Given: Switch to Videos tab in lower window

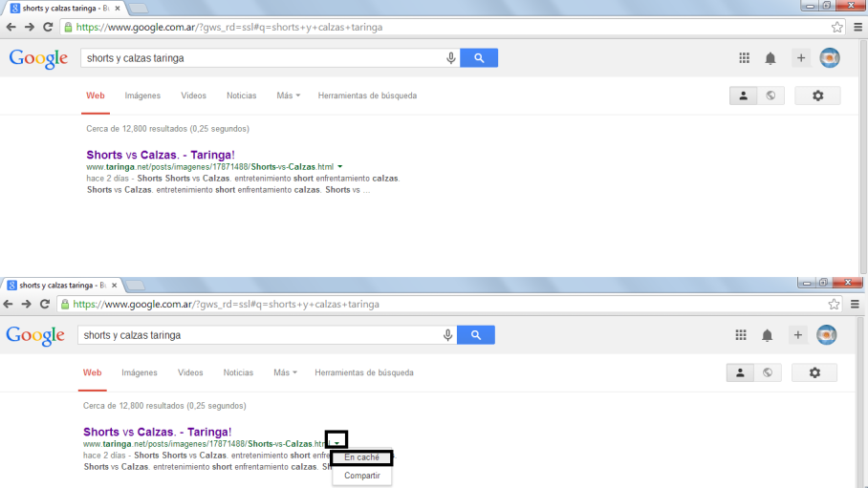Looking at the screenshot, I should click(190, 372).
